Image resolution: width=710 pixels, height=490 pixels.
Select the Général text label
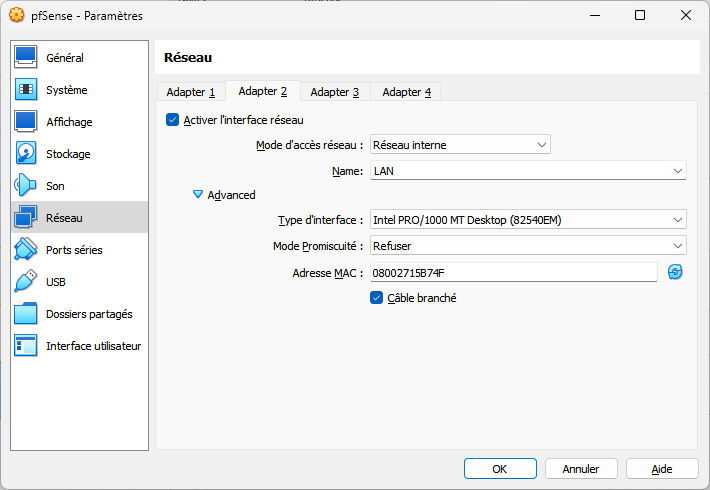tap(65, 58)
